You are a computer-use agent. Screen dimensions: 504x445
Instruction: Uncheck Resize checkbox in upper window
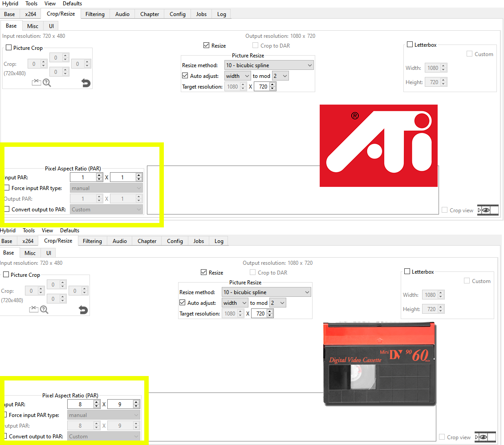[206, 45]
